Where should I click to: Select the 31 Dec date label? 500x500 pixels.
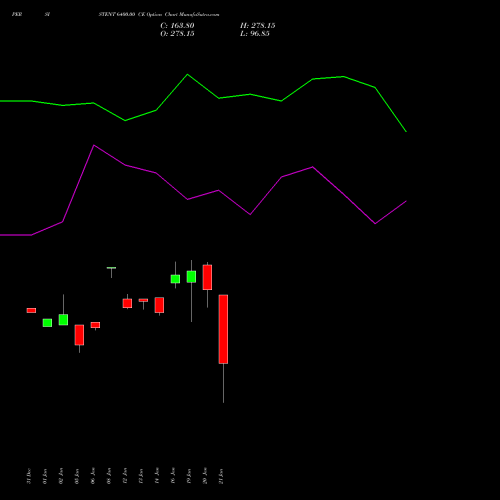pos(29,476)
